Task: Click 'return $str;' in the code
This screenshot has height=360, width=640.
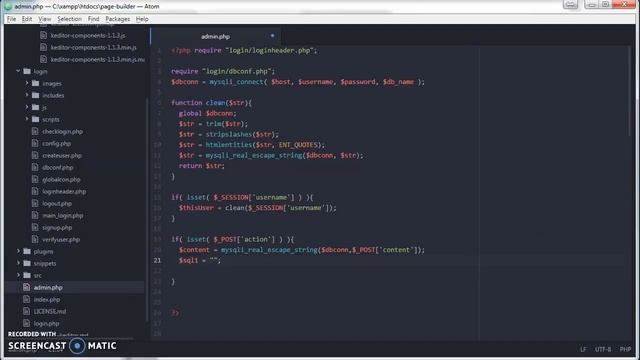Action: 202,166
